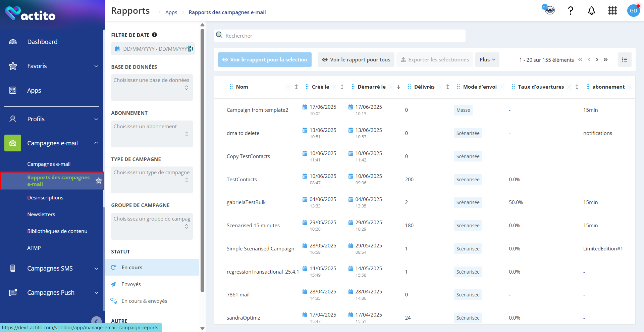Screen dimensions: 644x332
Task: Click the Actito logo
Action: tap(30, 14)
